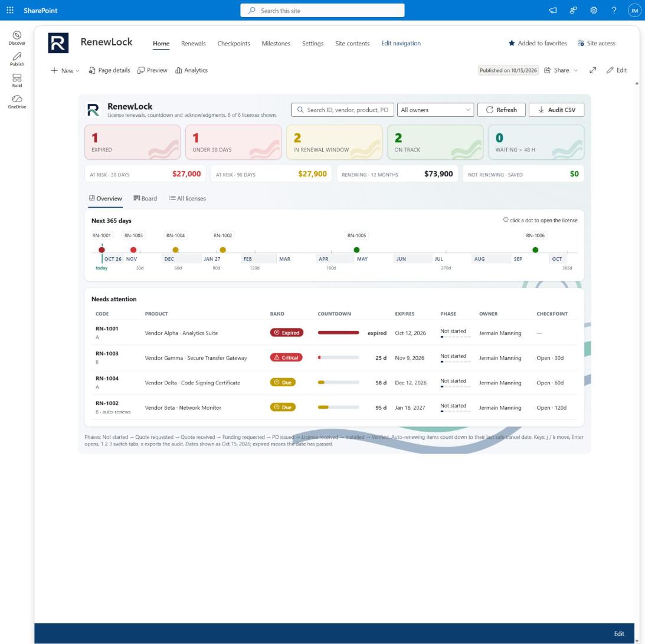Click the Critical band badge
The height and width of the screenshot is (644, 645).
(286, 357)
